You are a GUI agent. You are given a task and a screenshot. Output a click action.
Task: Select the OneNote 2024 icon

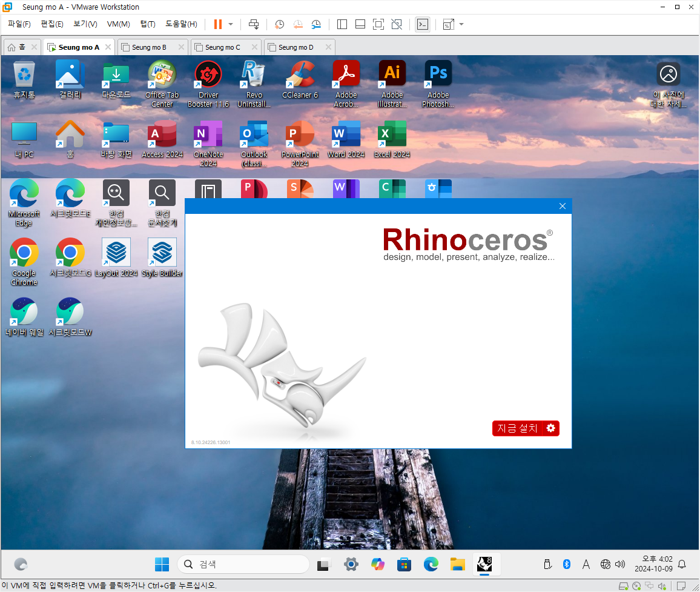coord(208,144)
